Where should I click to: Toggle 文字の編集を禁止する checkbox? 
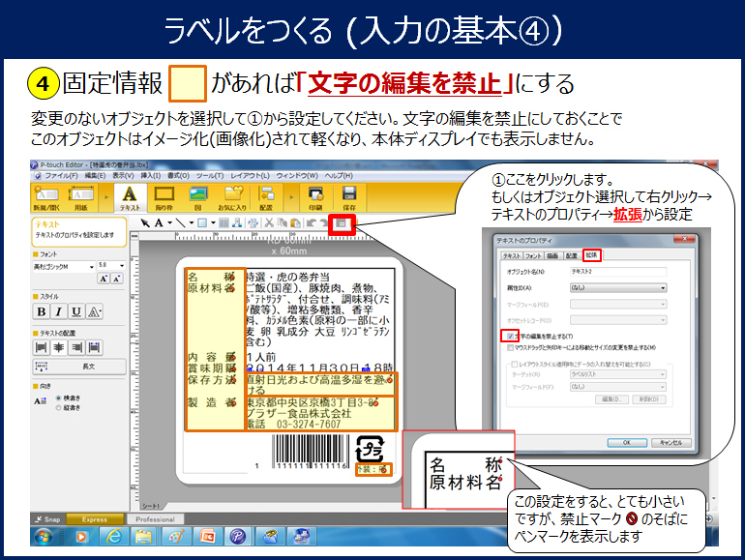(510, 337)
